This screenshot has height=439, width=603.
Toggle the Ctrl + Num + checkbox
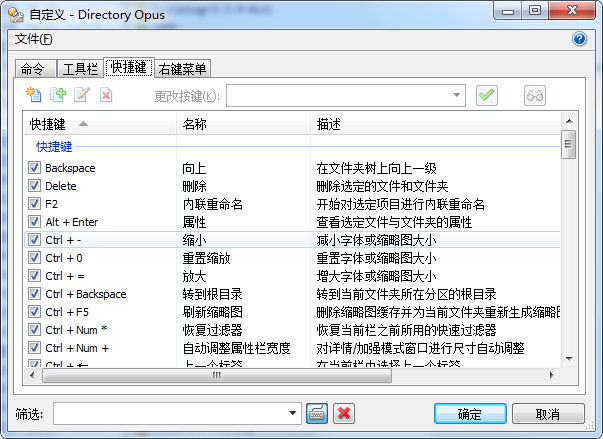pyautogui.click(x=34, y=348)
